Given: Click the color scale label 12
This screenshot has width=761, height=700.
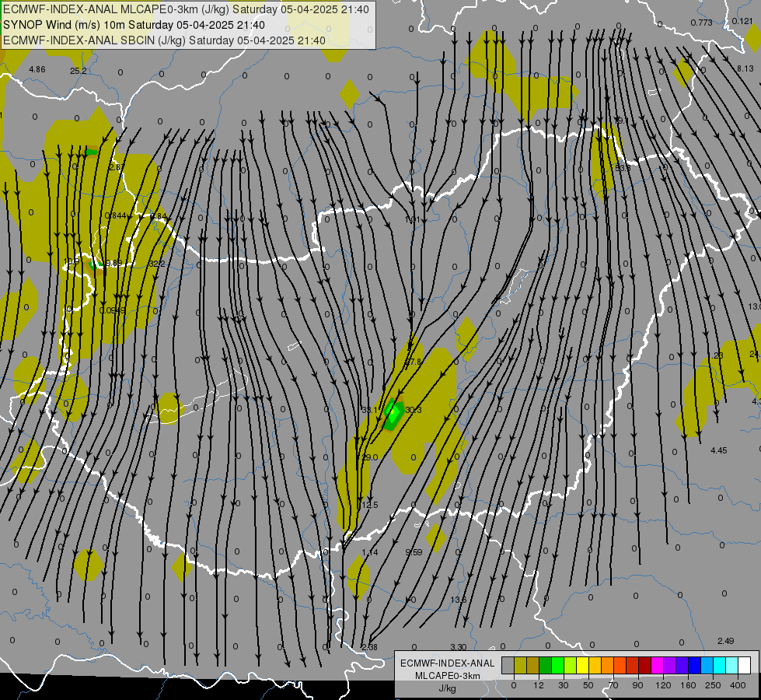Looking at the screenshot, I should (x=538, y=685).
